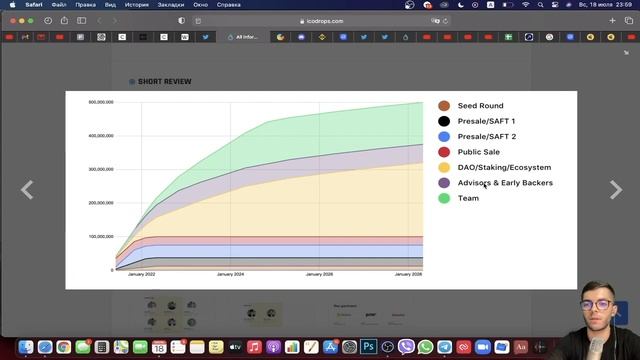This screenshot has height=360, width=640.
Task: Open OBS in the Dock
Action: pos(387,347)
